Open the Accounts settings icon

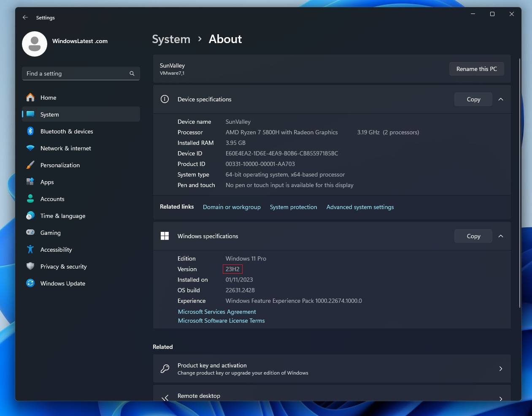click(30, 199)
